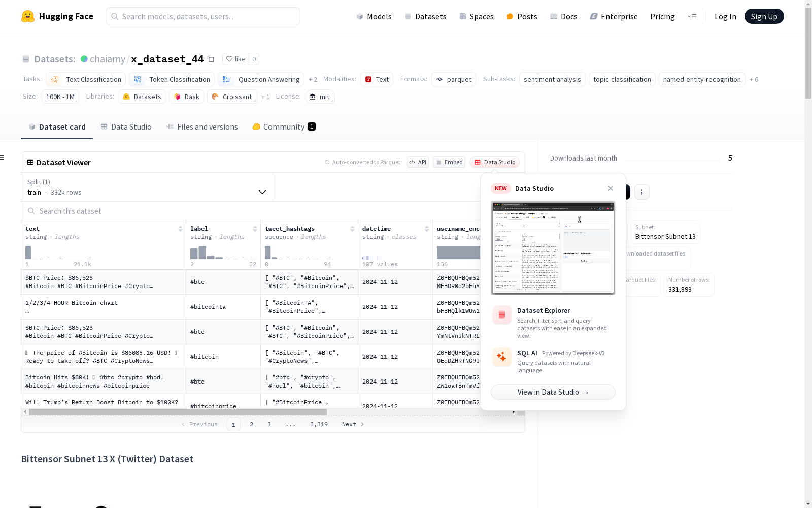Click the page scrollbar up arrow
The image size is (812, 508).
click(808, 4)
